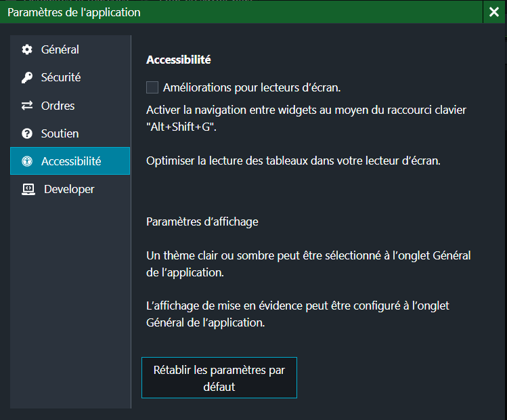Viewport: 507px width, 420px height.
Task: Close the application settings dialog
Action: 492,12
